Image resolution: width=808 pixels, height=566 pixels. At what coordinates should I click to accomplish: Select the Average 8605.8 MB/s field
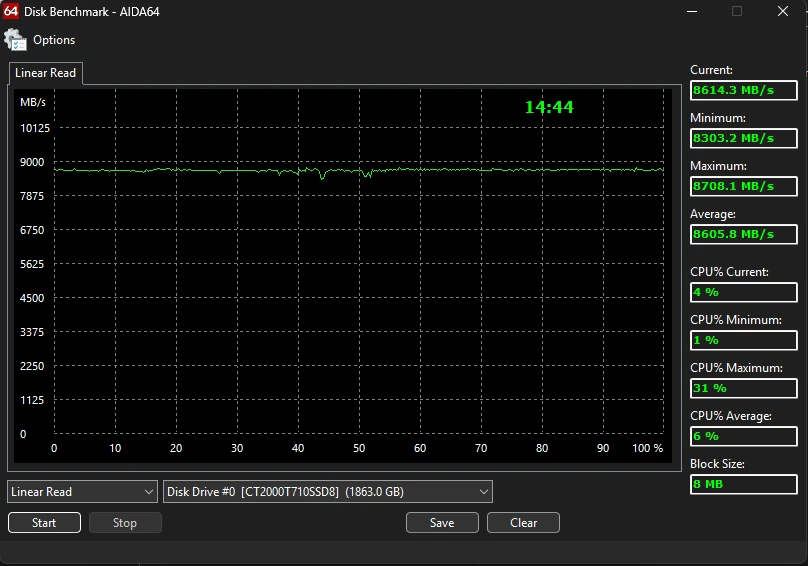click(744, 234)
